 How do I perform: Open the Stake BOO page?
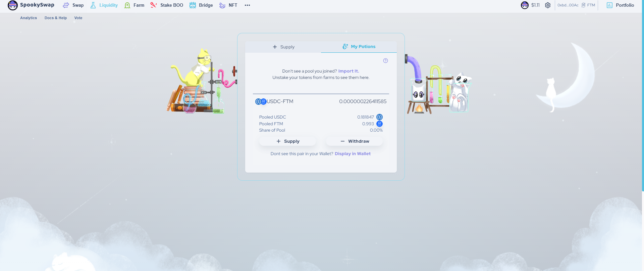(167, 5)
